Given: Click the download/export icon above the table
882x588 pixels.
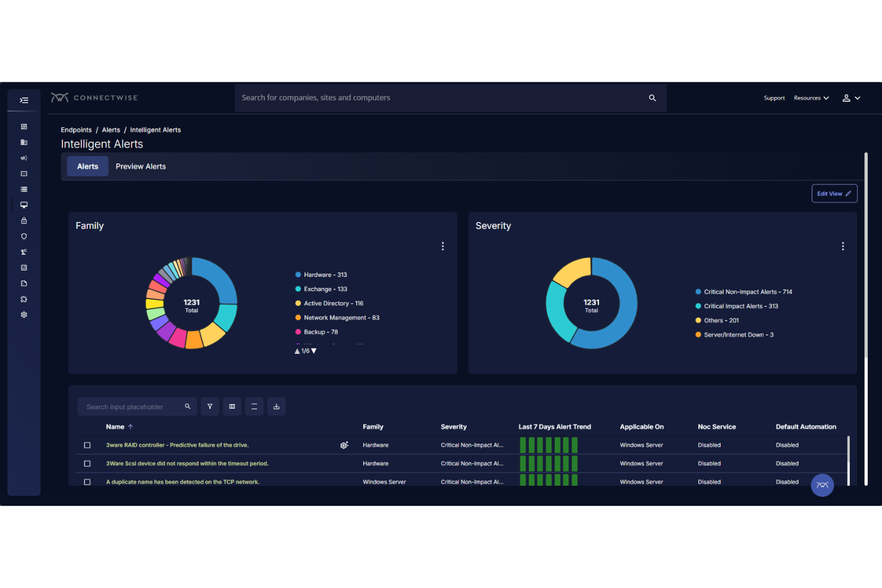Looking at the screenshot, I should [x=276, y=406].
